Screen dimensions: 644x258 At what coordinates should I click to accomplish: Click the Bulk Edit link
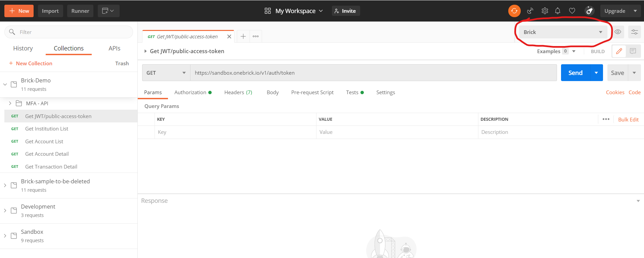(x=628, y=119)
